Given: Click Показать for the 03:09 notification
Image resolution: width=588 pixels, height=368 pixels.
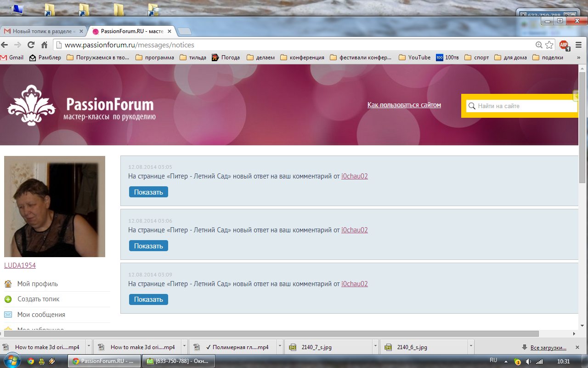Looking at the screenshot, I should click(148, 299).
